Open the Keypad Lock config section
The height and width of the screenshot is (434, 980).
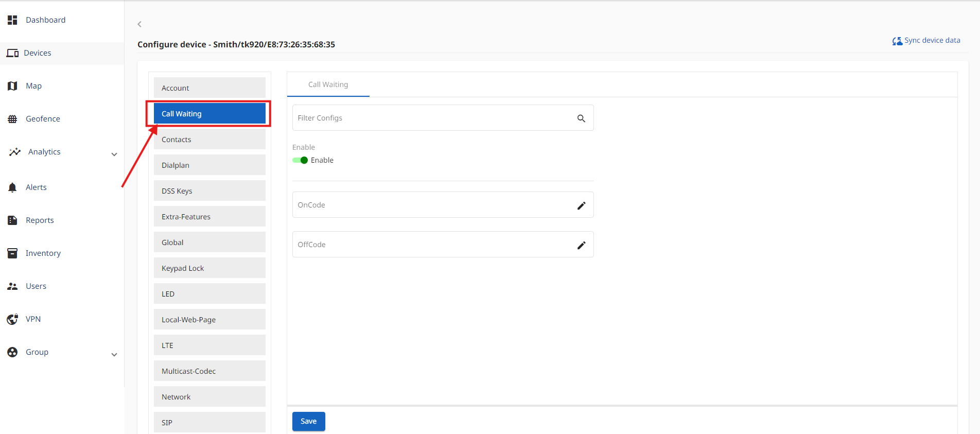pos(209,268)
